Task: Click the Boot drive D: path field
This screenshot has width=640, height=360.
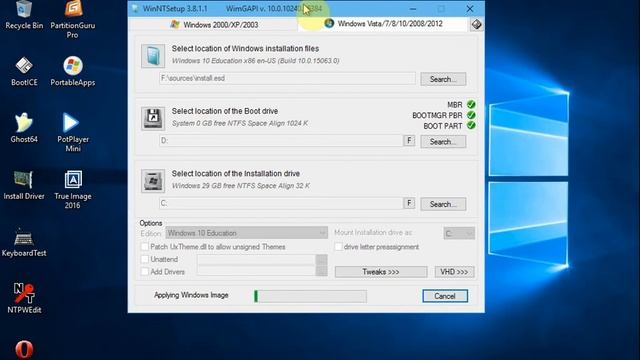Action: click(281, 141)
